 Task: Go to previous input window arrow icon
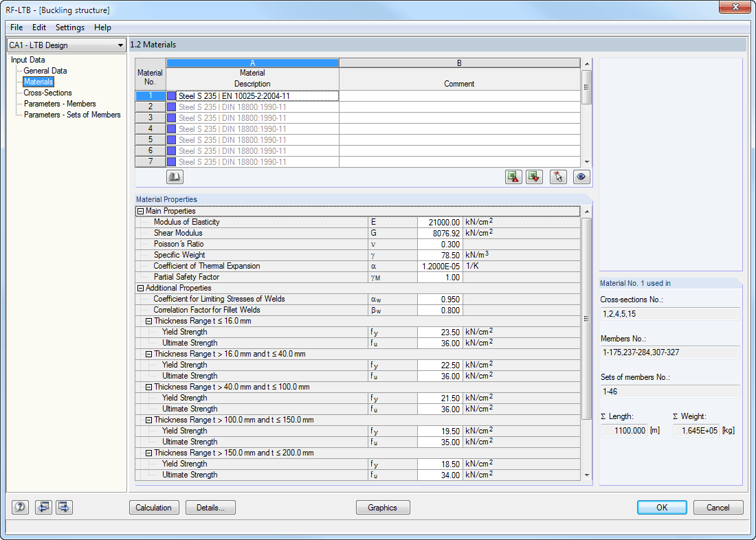coord(43,507)
